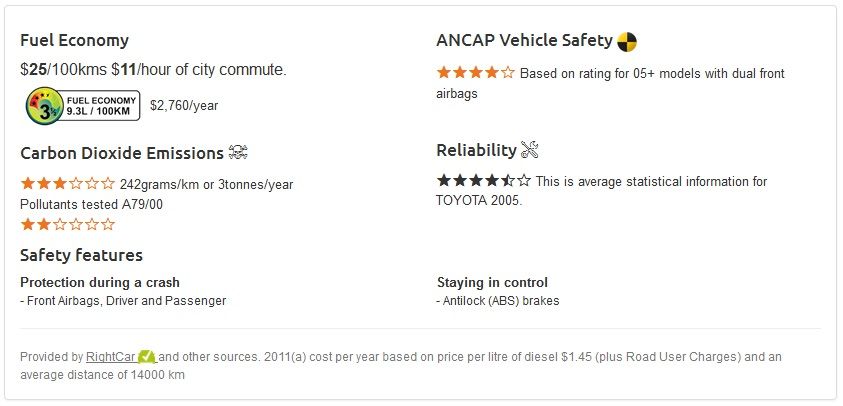This screenshot has height=406, width=843.
Task: Click the Fuel Economy heading
Action: pyautogui.click(x=74, y=40)
